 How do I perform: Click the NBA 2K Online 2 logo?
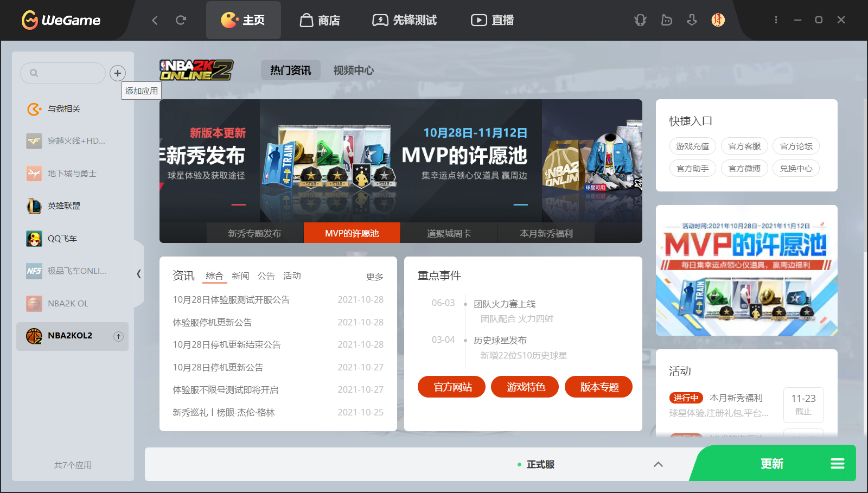(x=196, y=70)
